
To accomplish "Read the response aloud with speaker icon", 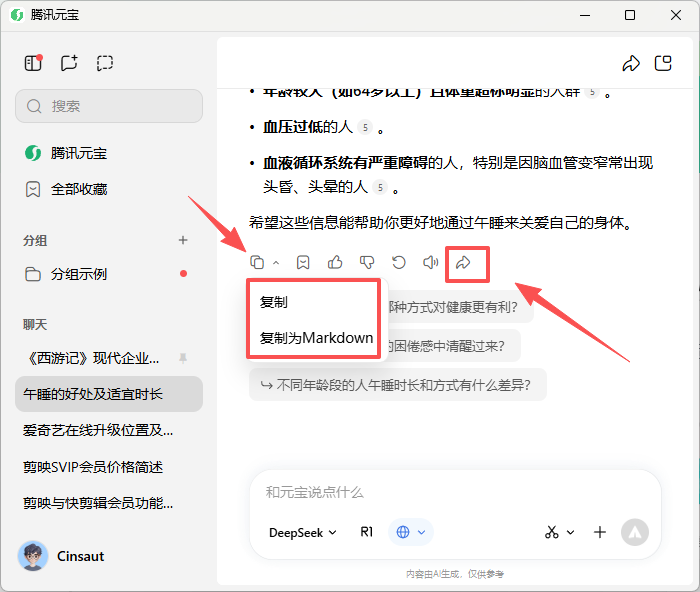I will coord(431,263).
